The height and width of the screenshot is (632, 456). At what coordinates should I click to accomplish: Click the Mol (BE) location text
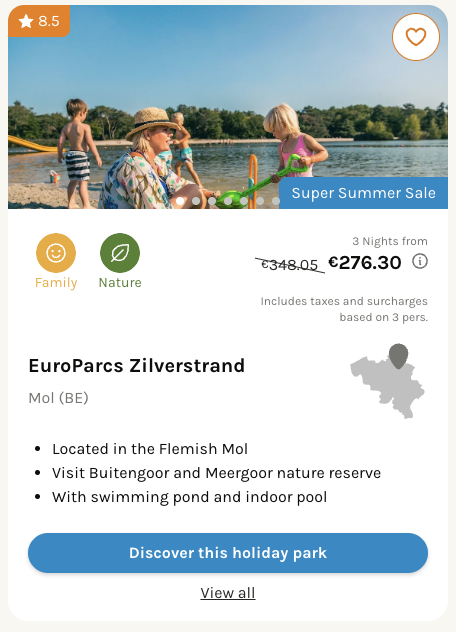coord(58,398)
